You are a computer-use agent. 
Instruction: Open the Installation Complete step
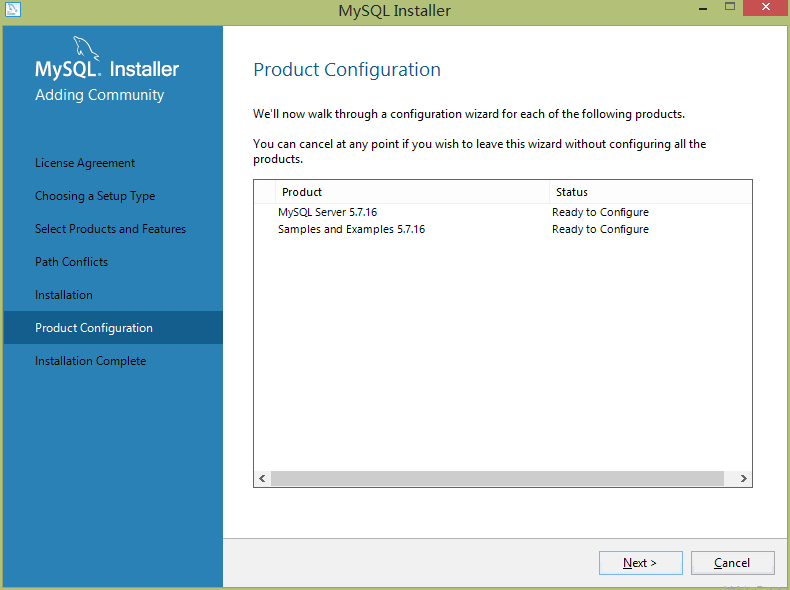[90, 361]
